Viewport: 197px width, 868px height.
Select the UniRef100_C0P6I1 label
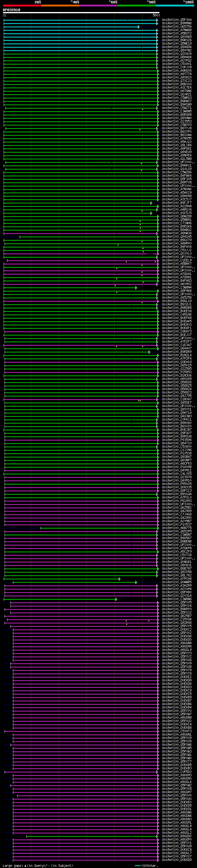(177, 419)
